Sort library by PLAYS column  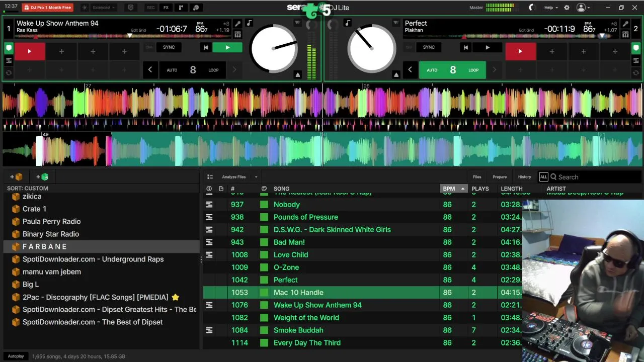tap(480, 189)
